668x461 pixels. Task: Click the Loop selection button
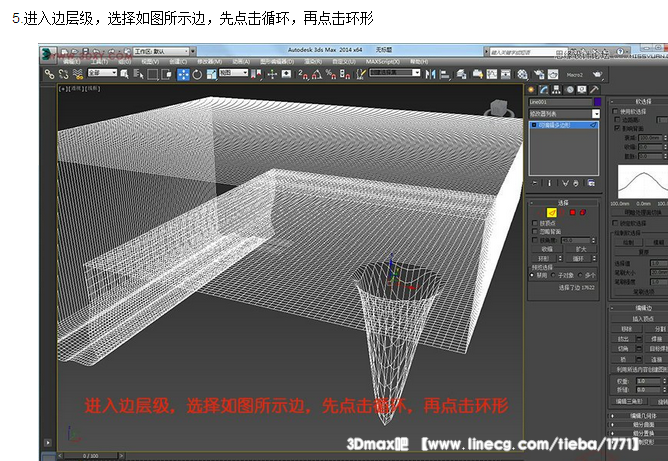(x=578, y=259)
